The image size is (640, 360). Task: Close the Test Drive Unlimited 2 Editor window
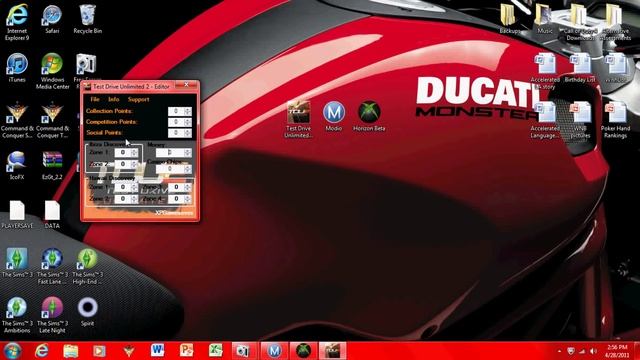[x=187, y=85]
